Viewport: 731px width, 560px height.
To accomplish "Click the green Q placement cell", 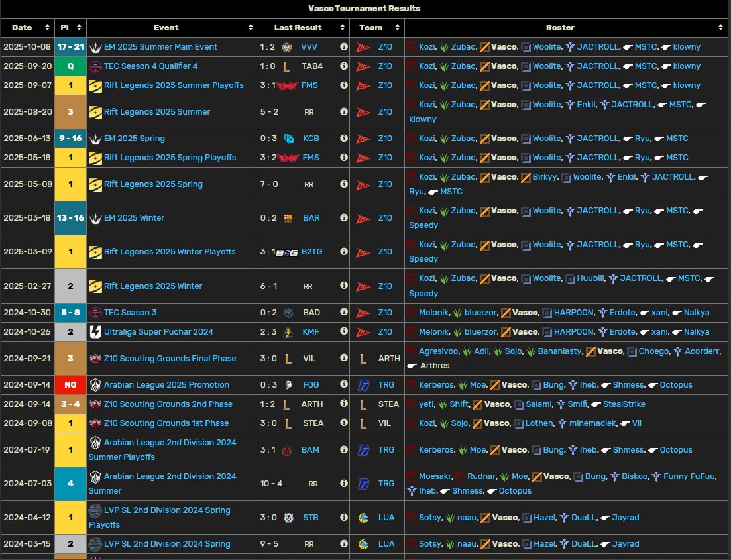I will [70, 66].
